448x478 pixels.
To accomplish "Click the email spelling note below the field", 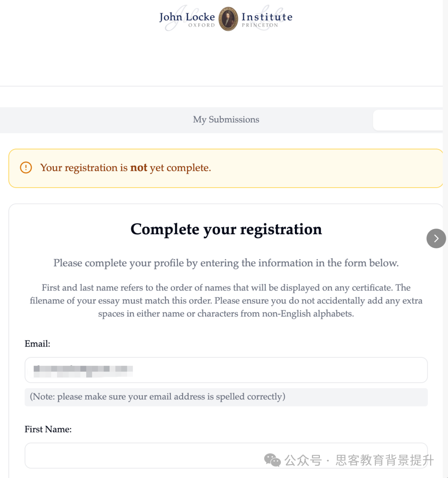I will tap(158, 397).
